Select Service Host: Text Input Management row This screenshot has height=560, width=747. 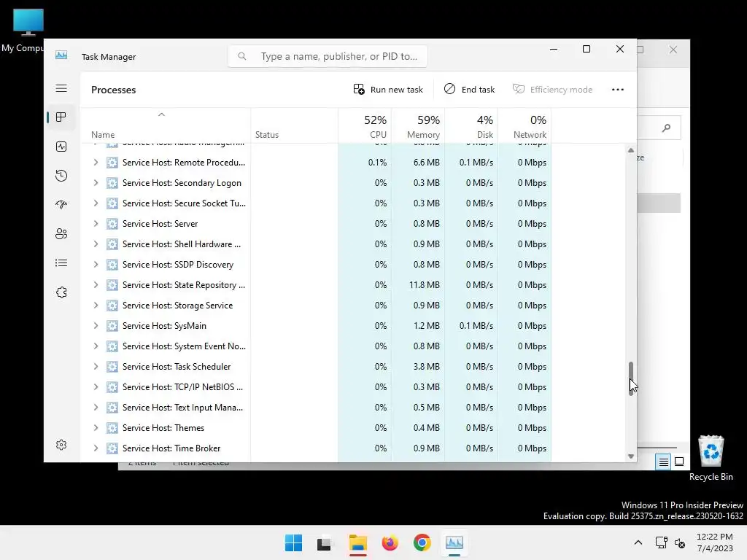[317, 408]
